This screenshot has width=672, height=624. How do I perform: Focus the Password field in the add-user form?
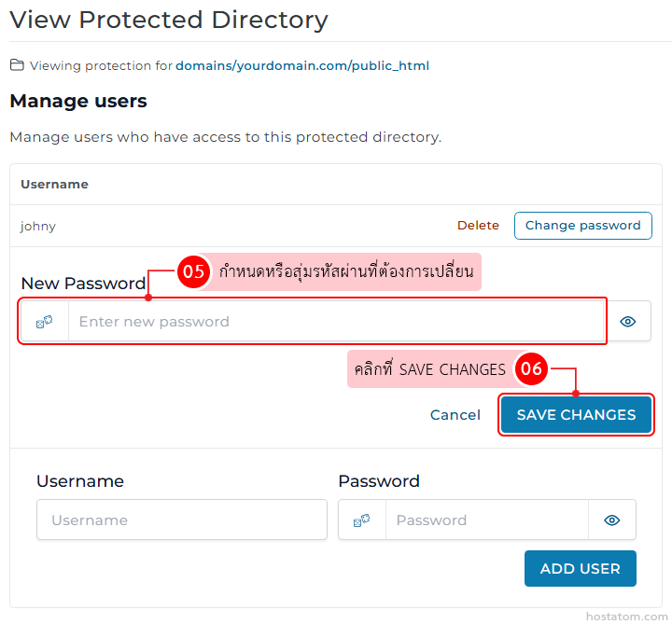tap(486, 520)
